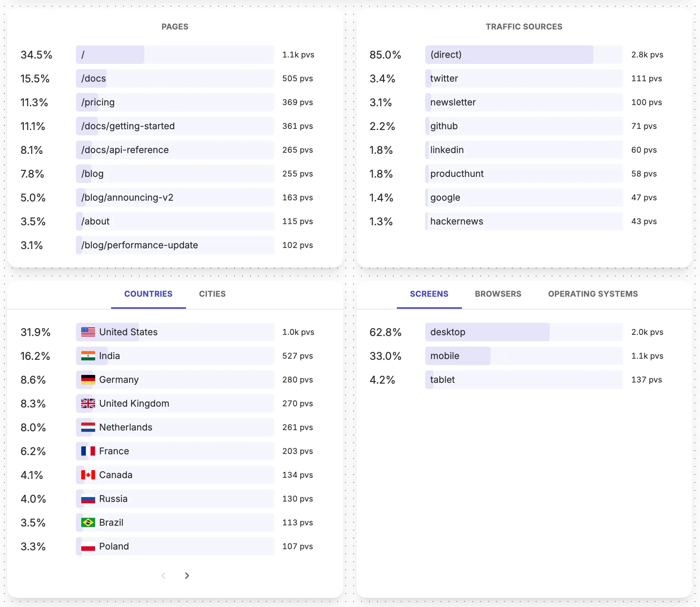Go to next page of countries
The image size is (700, 607).
click(187, 576)
